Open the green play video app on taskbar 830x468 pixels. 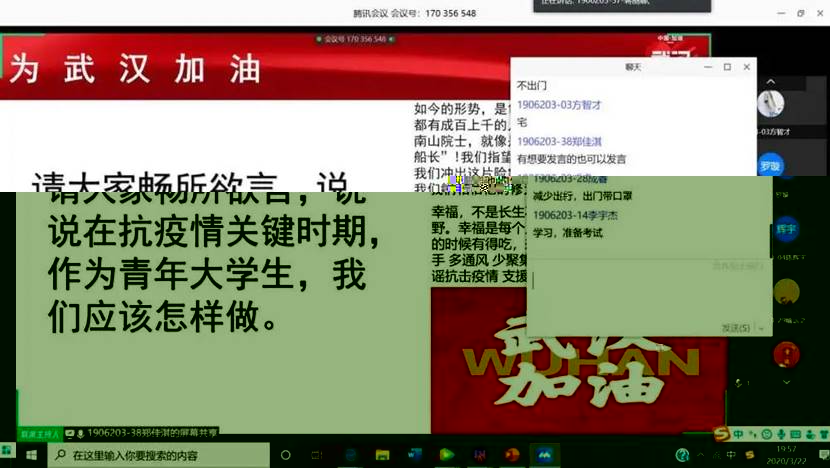coord(447,455)
